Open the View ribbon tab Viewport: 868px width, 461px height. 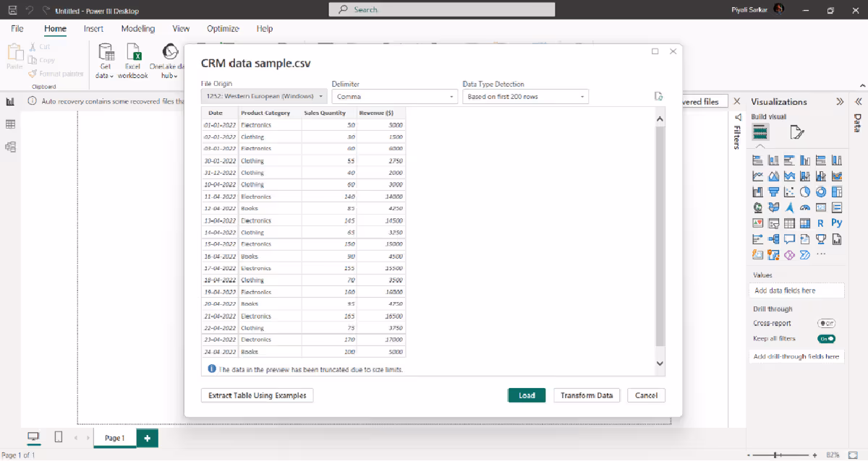[181, 29]
